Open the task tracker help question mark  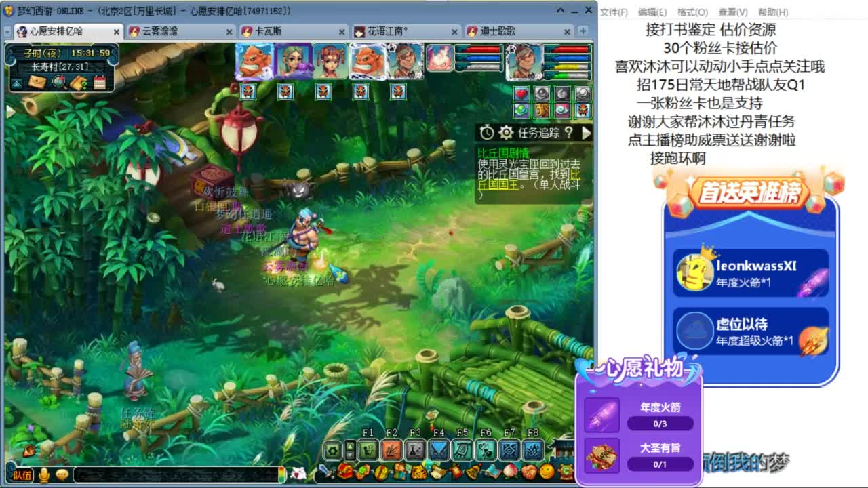pyautogui.click(x=568, y=133)
